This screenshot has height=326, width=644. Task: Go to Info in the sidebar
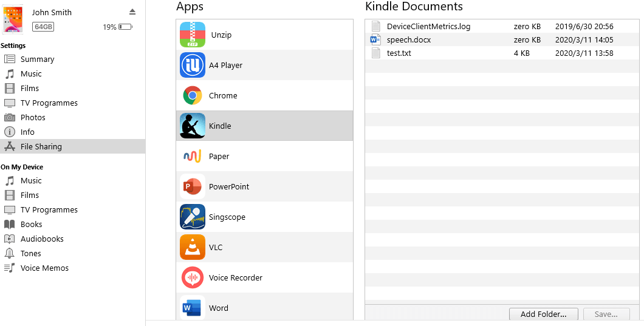pos(27,132)
